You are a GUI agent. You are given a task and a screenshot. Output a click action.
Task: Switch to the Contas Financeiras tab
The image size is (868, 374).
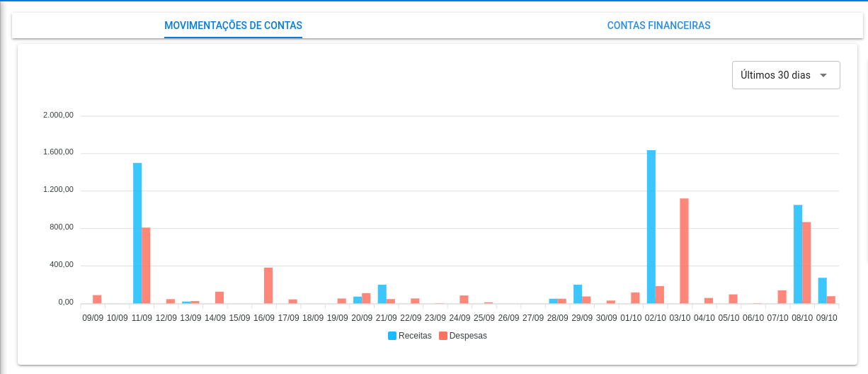pyautogui.click(x=658, y=25)
